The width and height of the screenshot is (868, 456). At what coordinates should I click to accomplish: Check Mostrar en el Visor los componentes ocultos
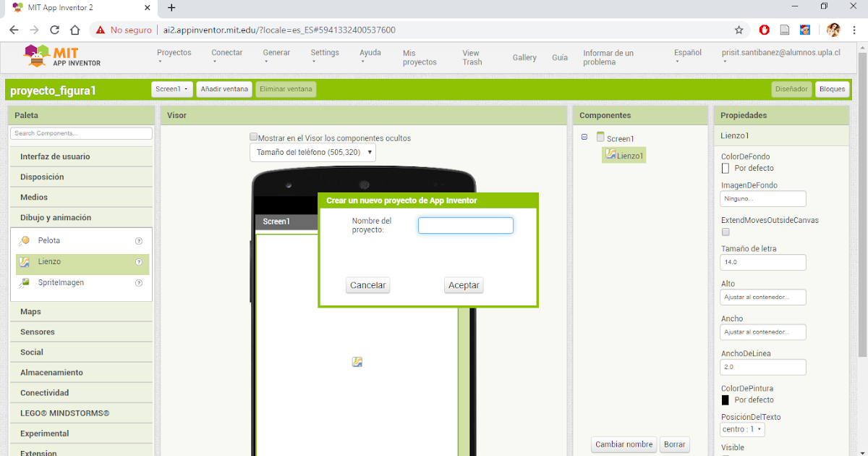pyautogui.click(x=254, y=137)
